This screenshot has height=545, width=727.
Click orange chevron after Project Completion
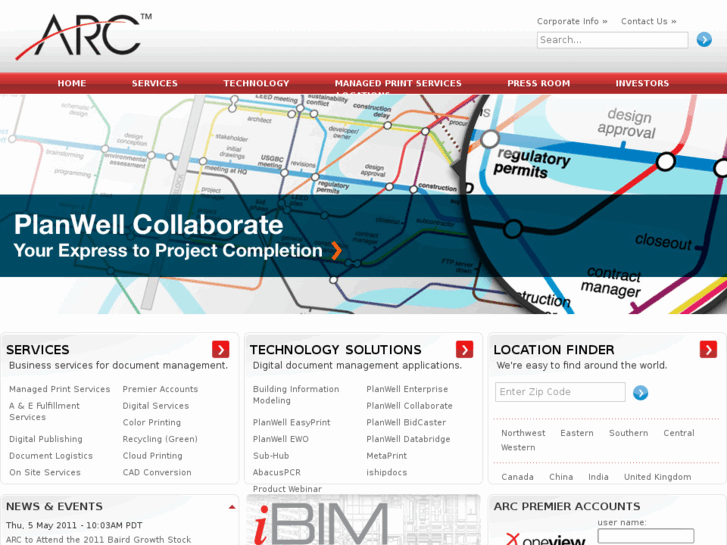(x=337, y=251)
